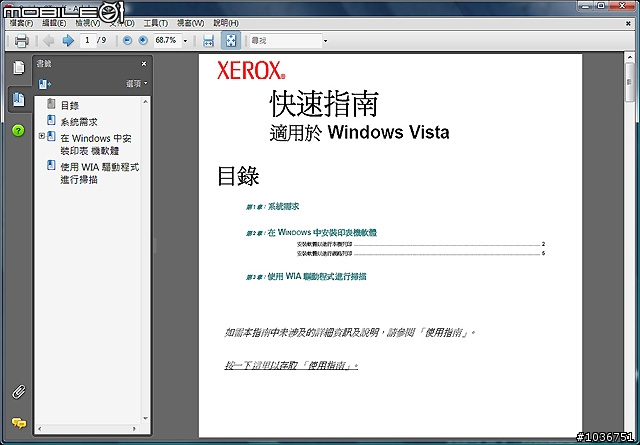
Task: Open the bookmarks 選項 options dropdown
Action: (x=137, y=84)
